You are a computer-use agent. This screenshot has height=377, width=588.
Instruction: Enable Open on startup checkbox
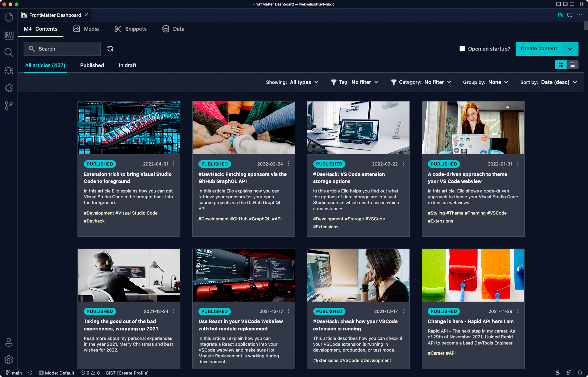pos(462,49)
